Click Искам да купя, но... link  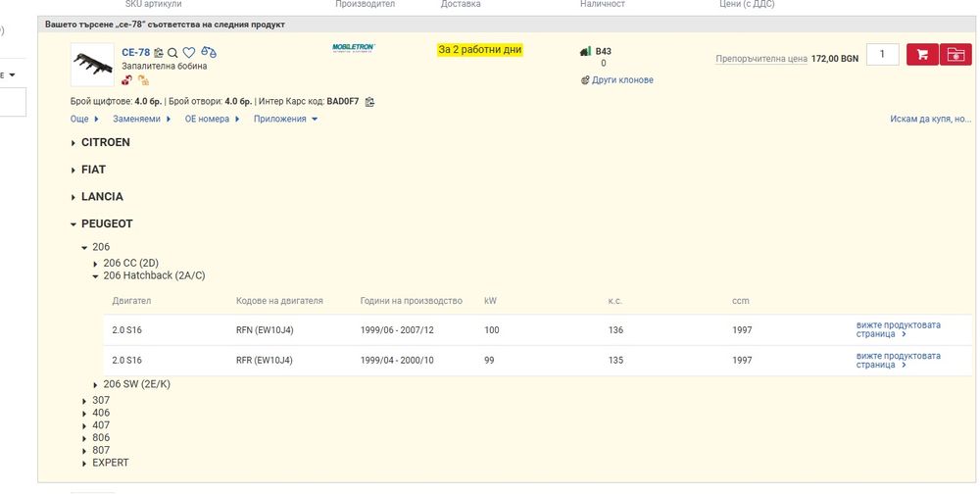click(931, 119)
